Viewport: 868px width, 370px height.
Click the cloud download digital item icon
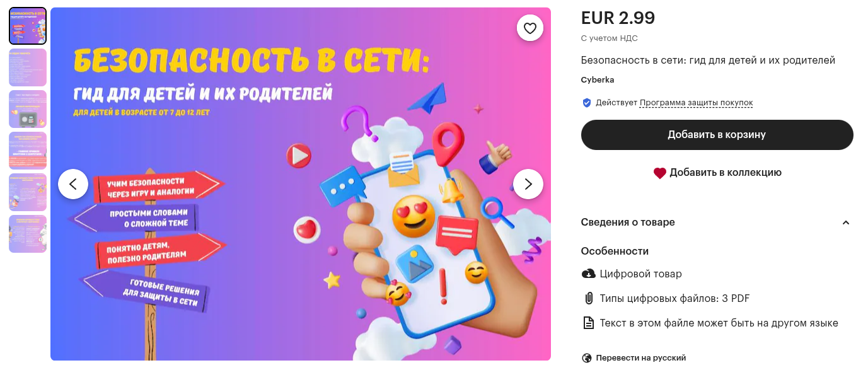click(x=588, y=274)
